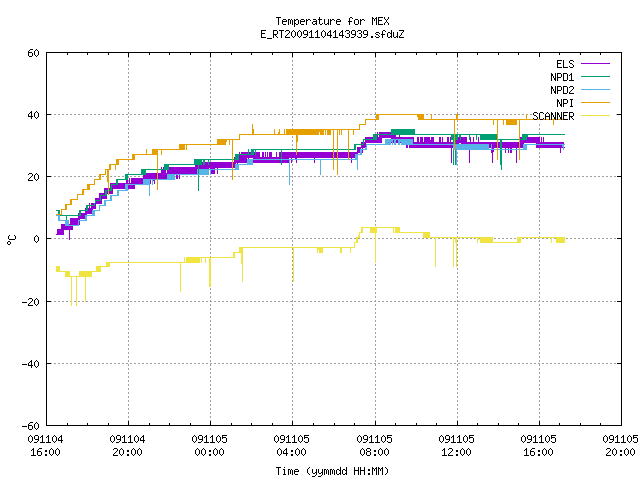Image resolution: width=640 pixels, height=480 pixels.
Task: Click the NPI legend label
Action: click(565, 103)
